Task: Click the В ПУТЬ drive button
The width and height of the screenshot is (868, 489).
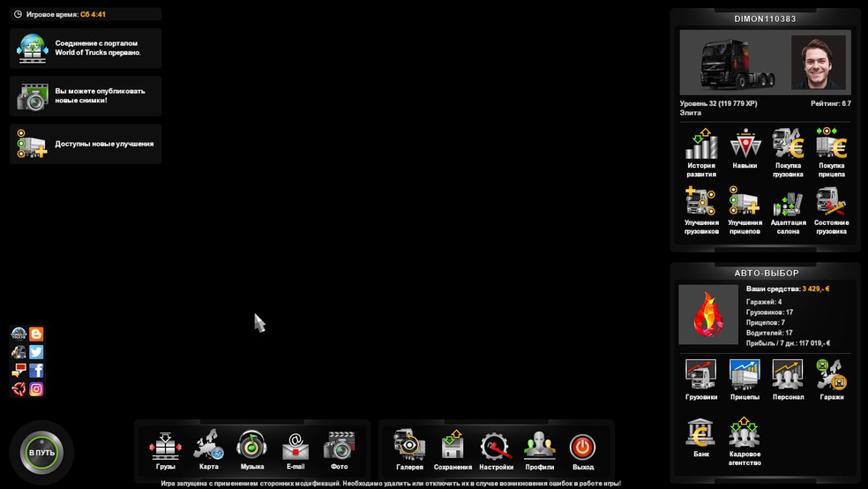Action: coord(41,453)
